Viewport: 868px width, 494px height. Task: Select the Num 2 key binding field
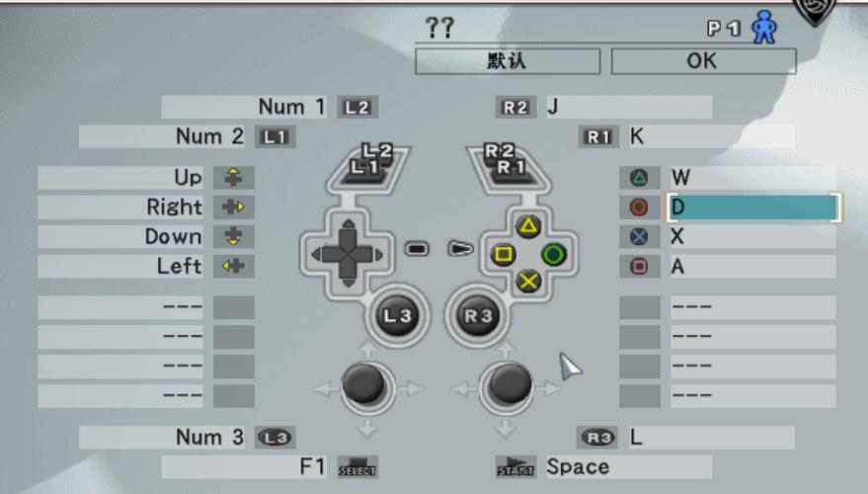[x=162, y=136]
